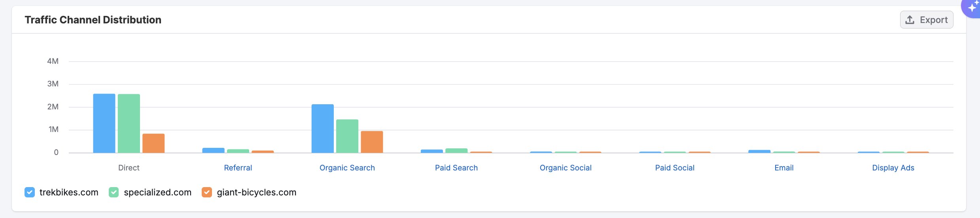Image resolution: width=980 pixels, height=218 pixels.
Task: Disable the giant-bicycles.com checkbox
Action: tap(207, 192)
